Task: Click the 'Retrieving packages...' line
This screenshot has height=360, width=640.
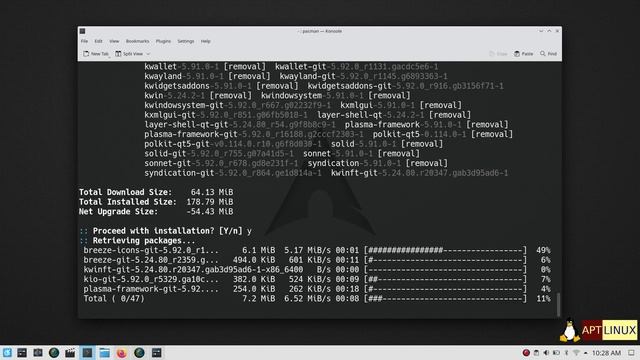Action: pos(144,241)
